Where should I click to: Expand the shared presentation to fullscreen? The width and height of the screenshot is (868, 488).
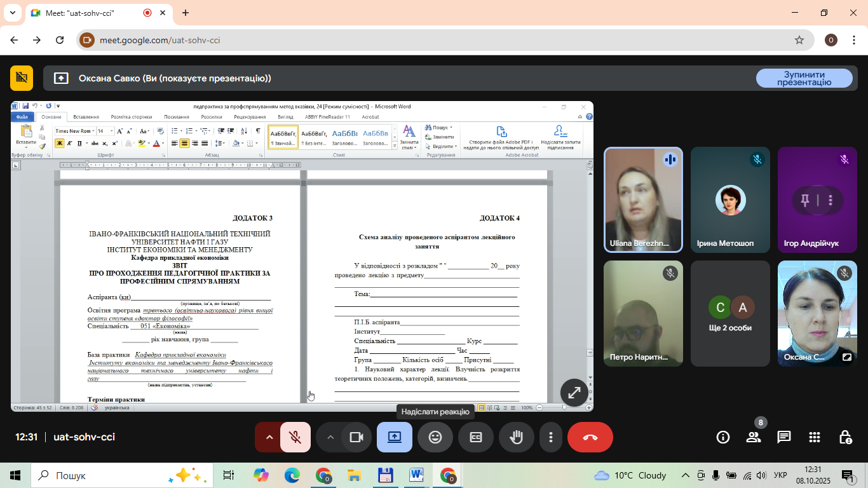pos(574,393)
